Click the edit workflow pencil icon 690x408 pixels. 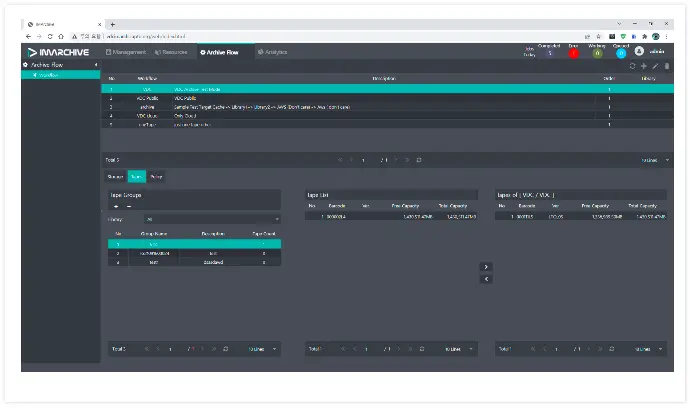click(x=655, y=66)
